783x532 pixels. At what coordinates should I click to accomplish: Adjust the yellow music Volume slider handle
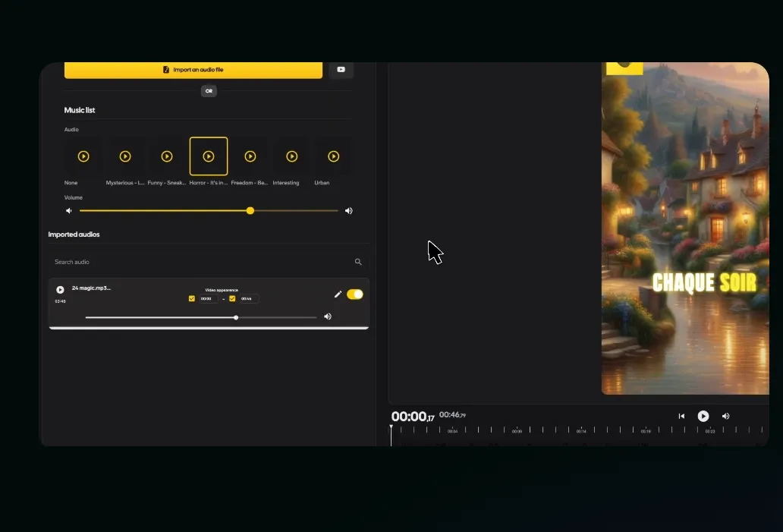250,211
